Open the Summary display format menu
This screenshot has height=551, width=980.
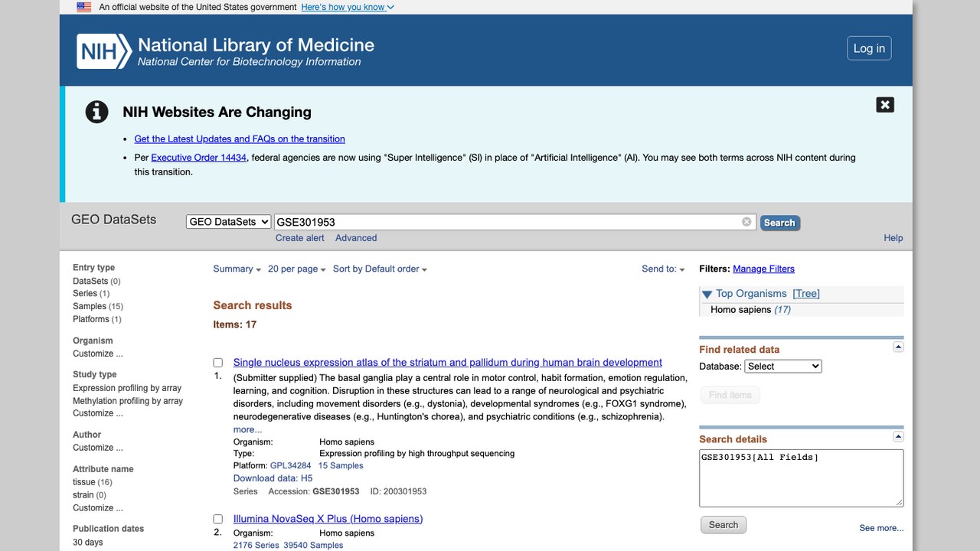(x=237, y=269)
